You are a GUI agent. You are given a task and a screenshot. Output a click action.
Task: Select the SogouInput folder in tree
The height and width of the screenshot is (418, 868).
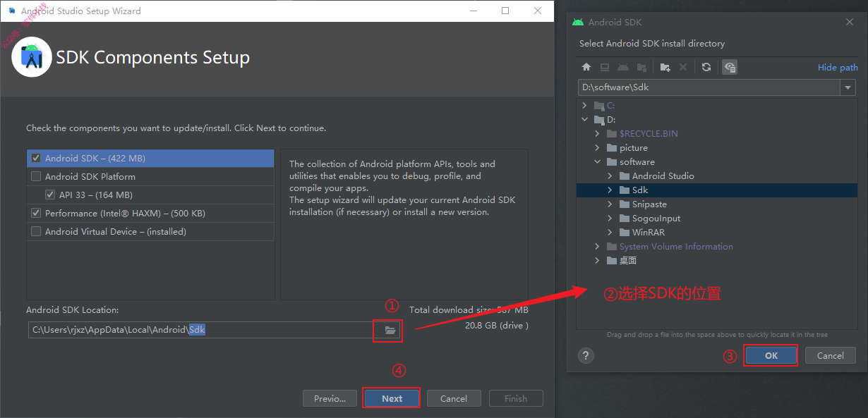[716, 219]
